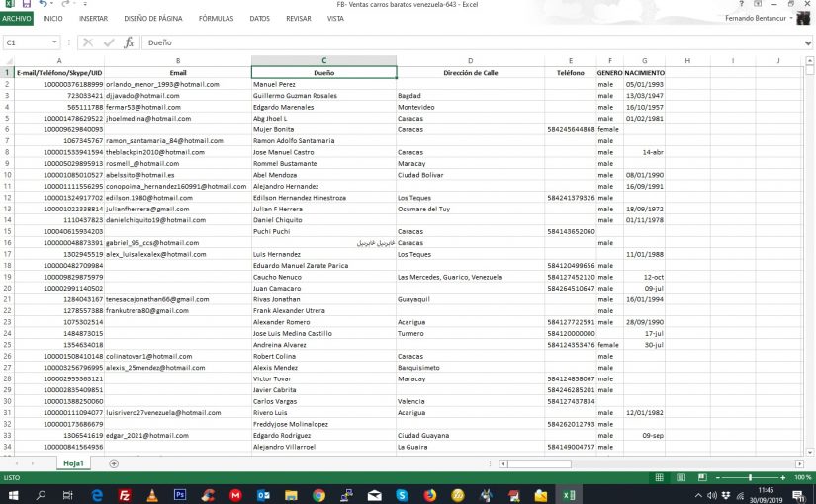The image size is (816, 504).
Task: Select column A header
Action: click(x=59, y=61)
